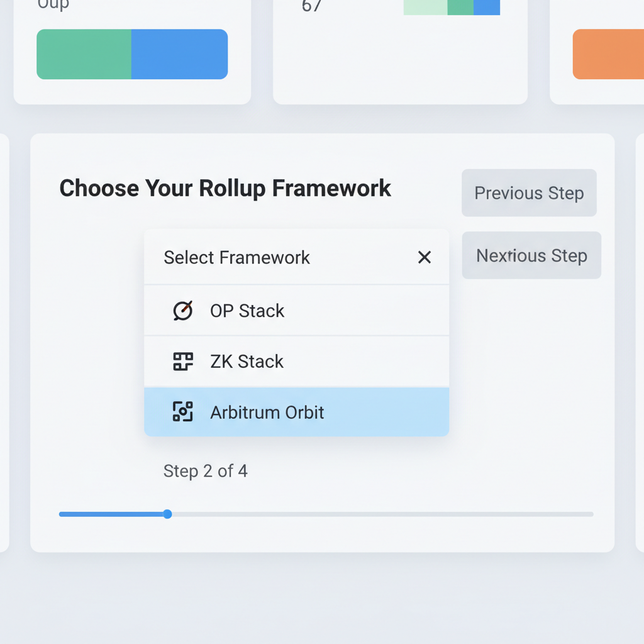Click the Choose Your Rollup Framework heading
Viewport: 644px width, 644px height.
[x=225, y=187]
